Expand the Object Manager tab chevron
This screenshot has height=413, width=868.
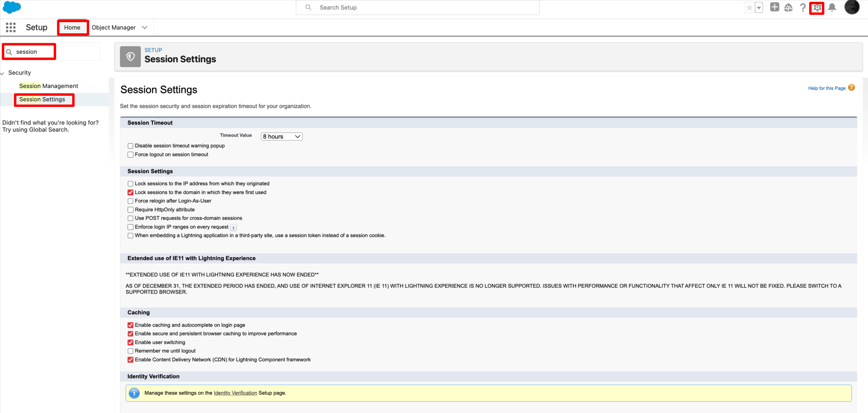145,28
